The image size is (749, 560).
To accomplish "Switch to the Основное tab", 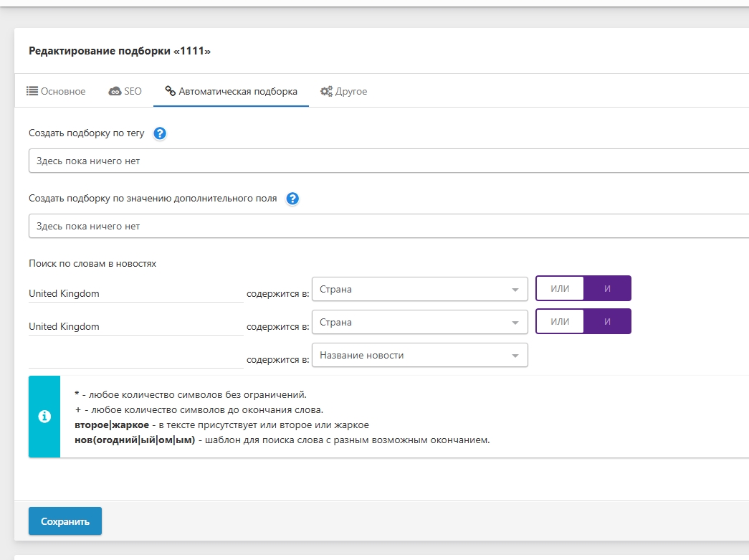I will tap(56, 91).
